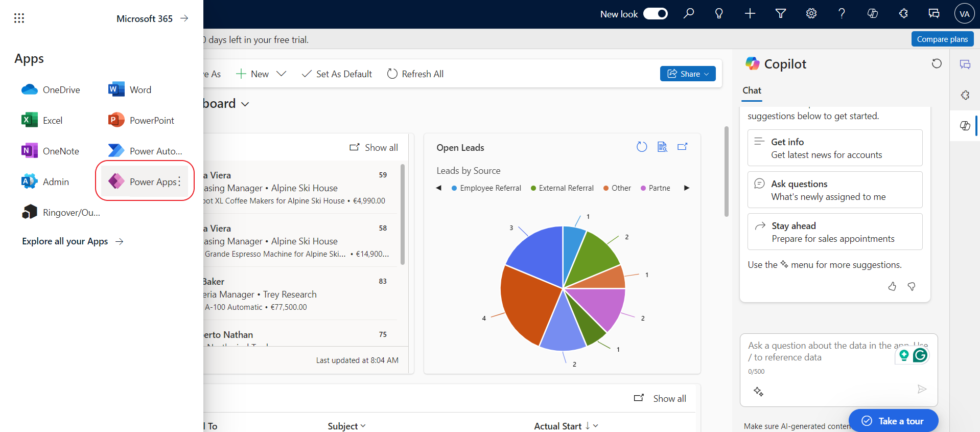Click the plus quick create icon
This screenshot has width=980, height=432.
750,14
